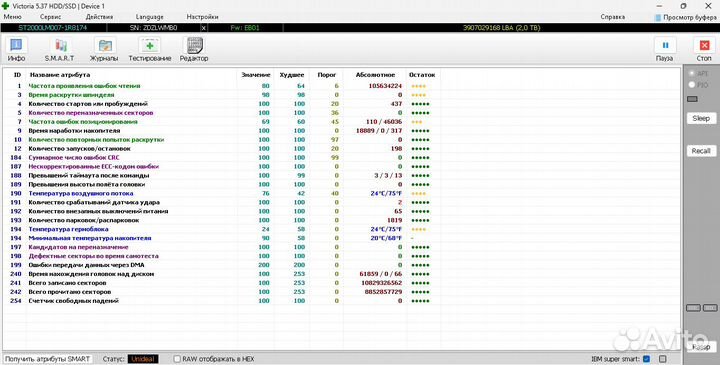The width and height of the screenshot is (720, 365).
Task: Click the ST2000LM007-1R8174 model label
Action: 53,28
